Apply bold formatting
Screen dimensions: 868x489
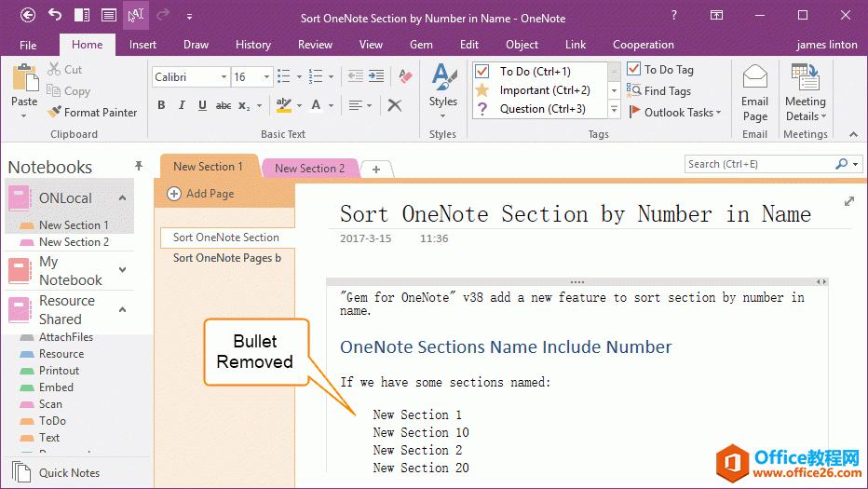[161, 105]
